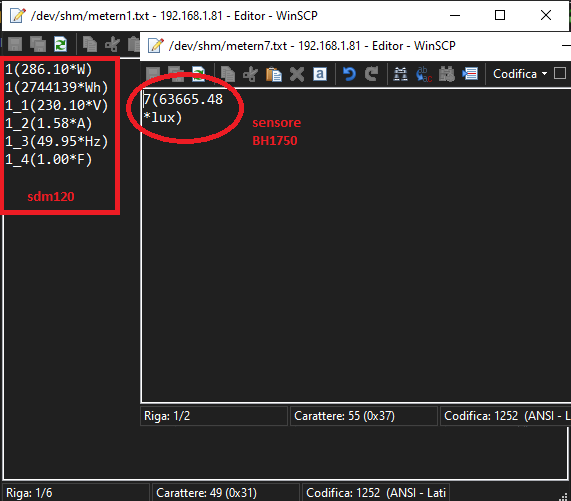Reload file in the metern7 editor

(x=198, y=74)
